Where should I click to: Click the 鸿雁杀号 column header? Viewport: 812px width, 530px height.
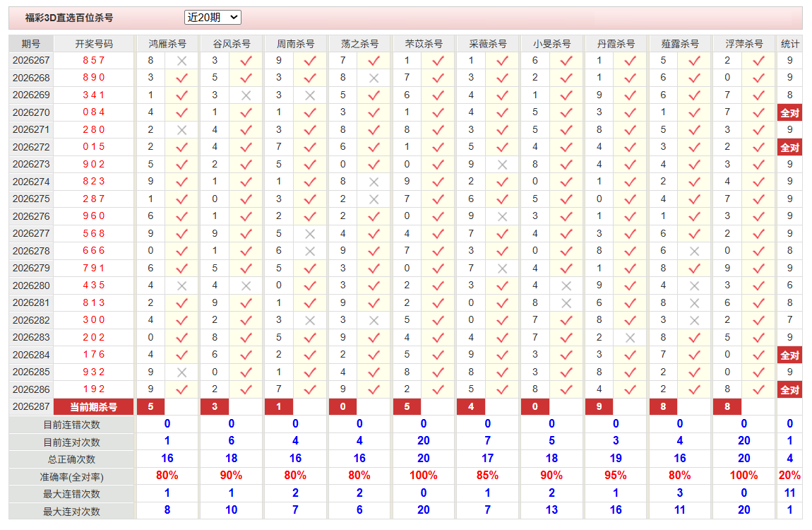coord(167,44)
